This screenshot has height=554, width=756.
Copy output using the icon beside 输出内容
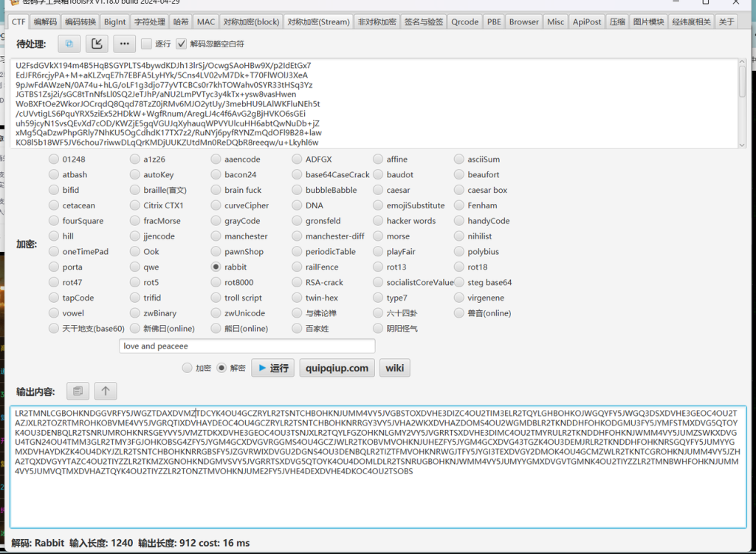pos(78,391)
